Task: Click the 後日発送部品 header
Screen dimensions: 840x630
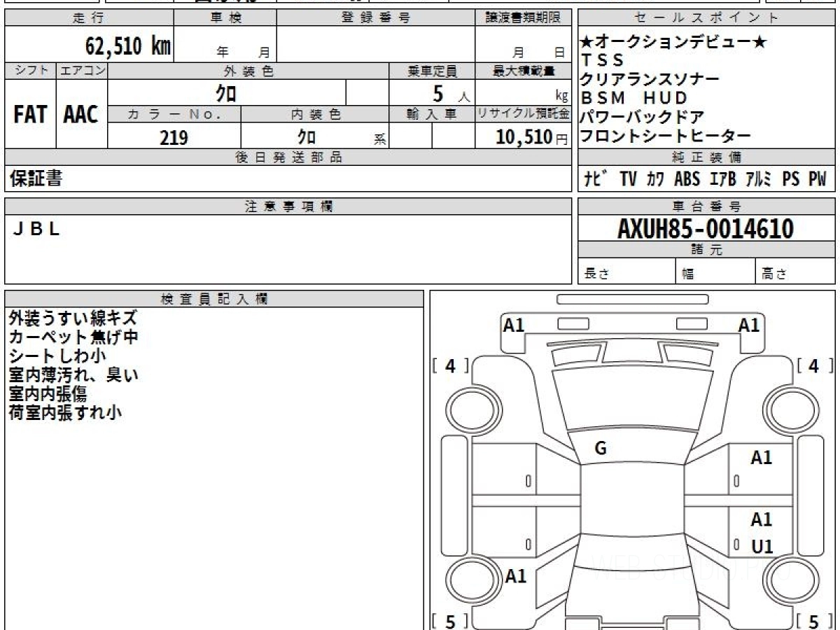Action: click(288, 157)
